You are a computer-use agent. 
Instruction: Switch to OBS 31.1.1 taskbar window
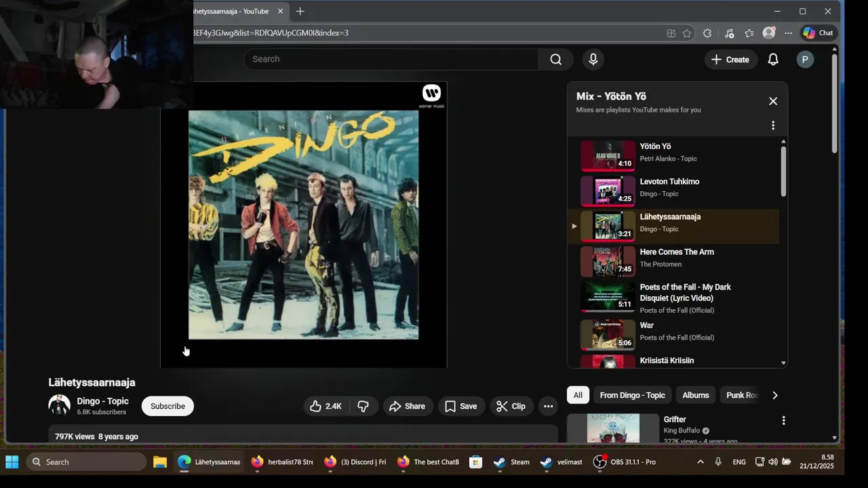[625, 462]
